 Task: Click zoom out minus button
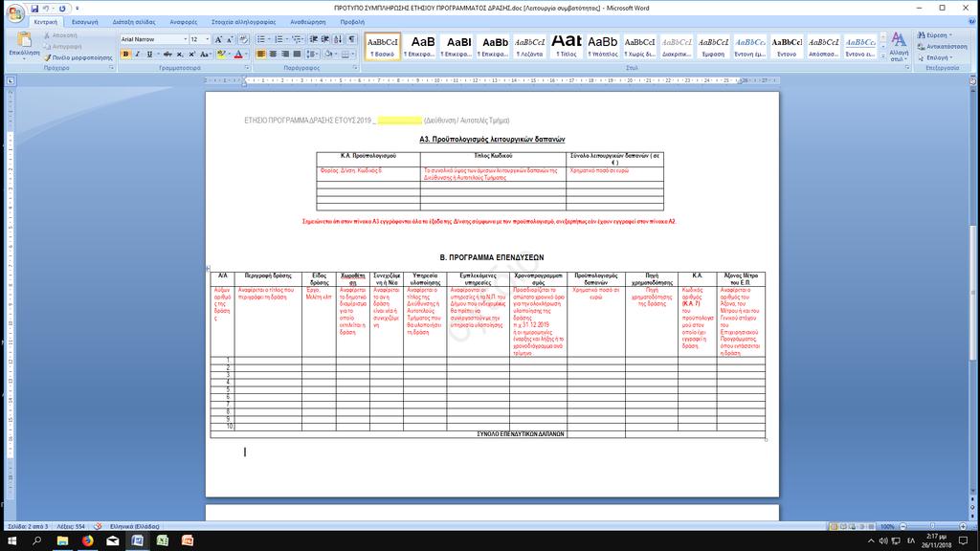coord(903,527)
